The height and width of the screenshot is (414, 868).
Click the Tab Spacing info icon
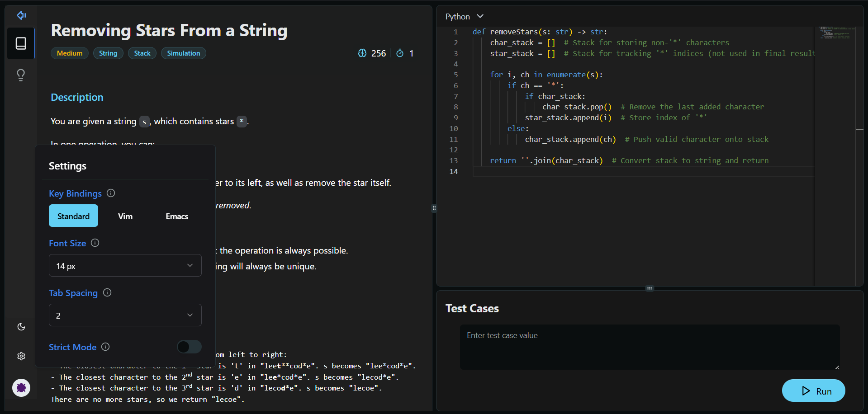107,293
